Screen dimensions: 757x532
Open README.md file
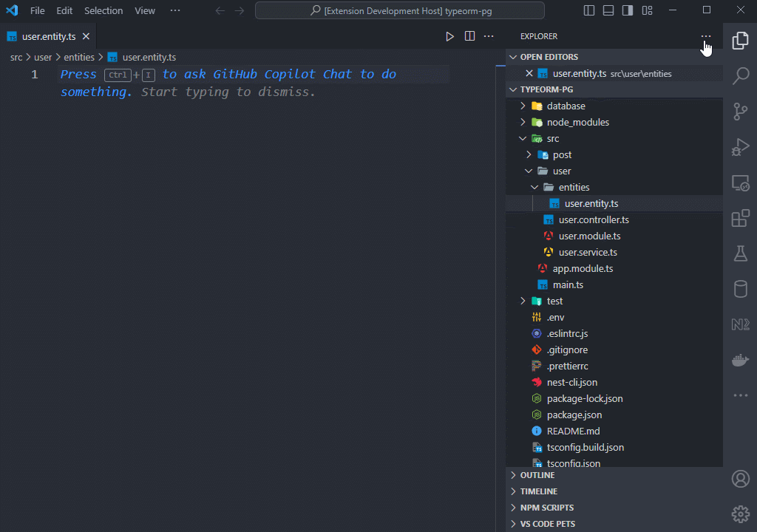[x=614, y=431]
